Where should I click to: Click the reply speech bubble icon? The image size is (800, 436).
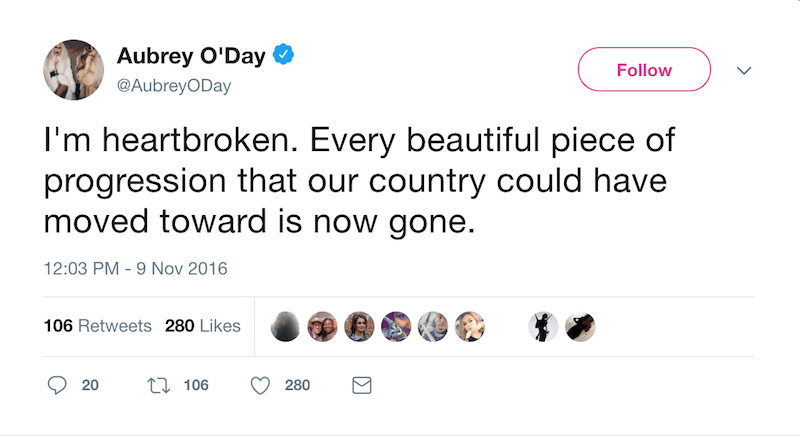coord(58,385)
